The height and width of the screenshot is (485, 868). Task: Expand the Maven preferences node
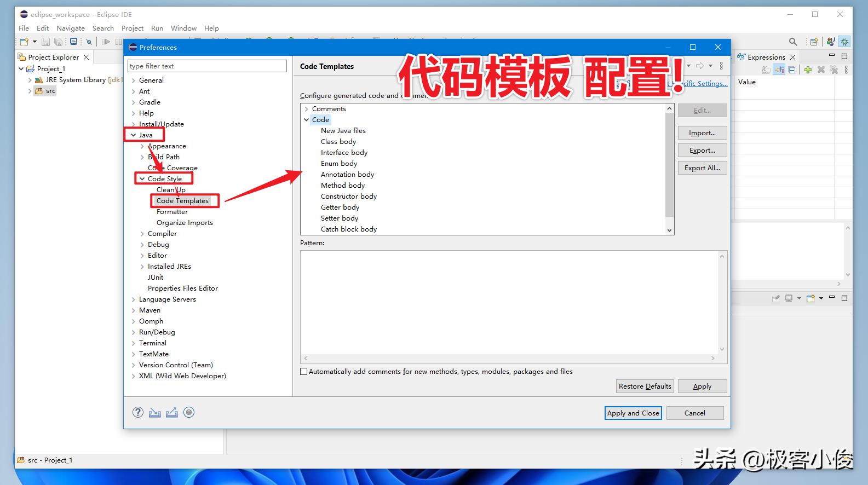point(133,310)
